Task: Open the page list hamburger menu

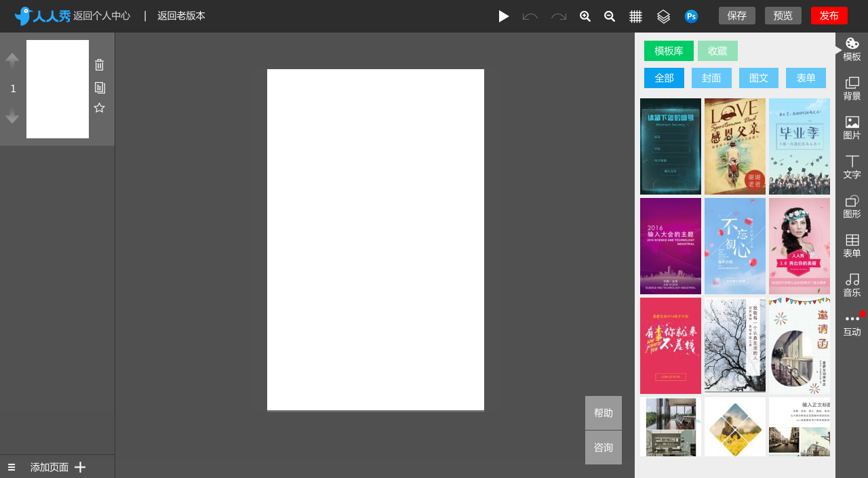Action: [x=12, y=467]
